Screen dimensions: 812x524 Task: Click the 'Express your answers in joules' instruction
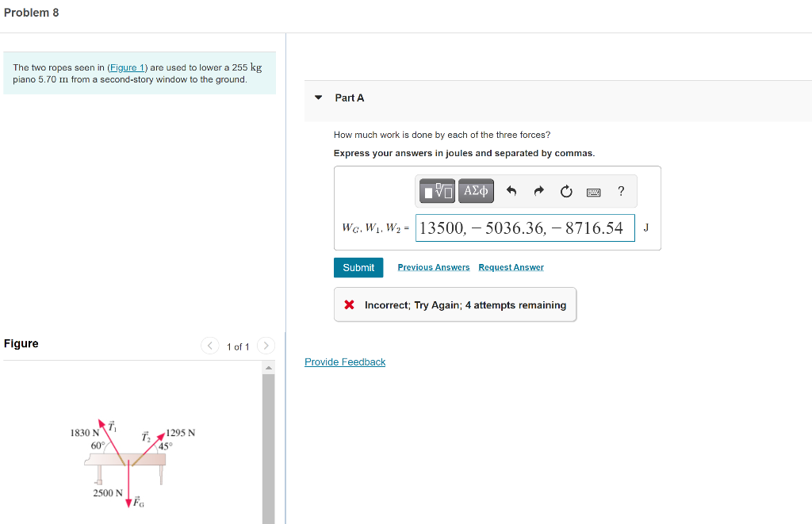click(465, 153)
